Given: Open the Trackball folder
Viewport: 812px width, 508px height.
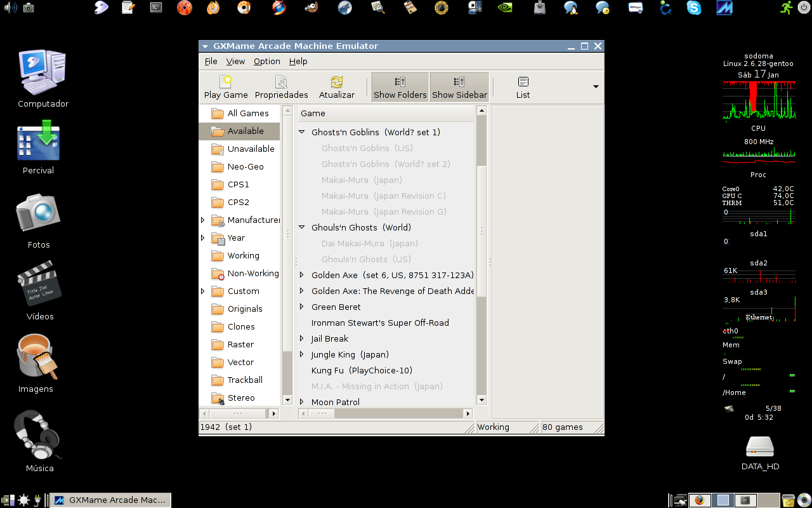Looking at the screenshot, I should click(x=239, y=380).
